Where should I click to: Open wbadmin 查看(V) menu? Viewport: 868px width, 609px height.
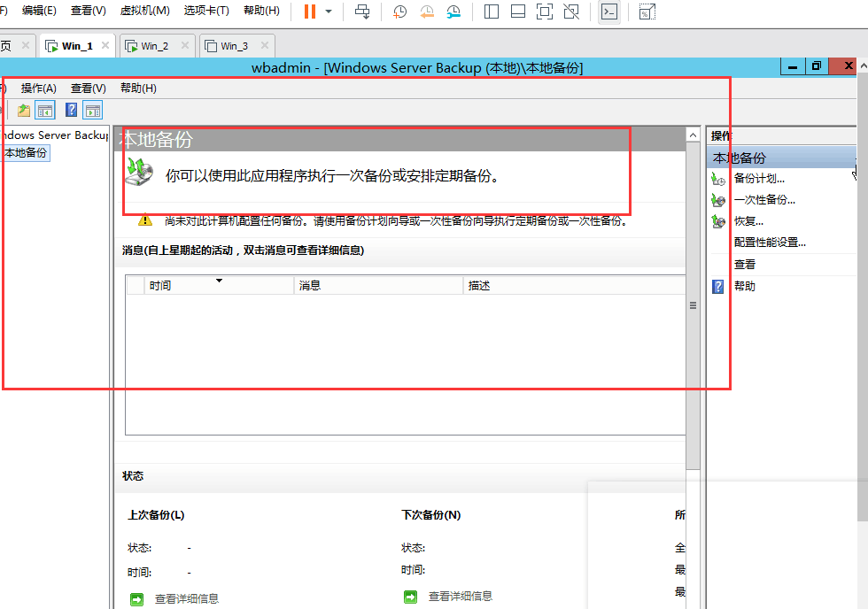click(x=88, y=88)
